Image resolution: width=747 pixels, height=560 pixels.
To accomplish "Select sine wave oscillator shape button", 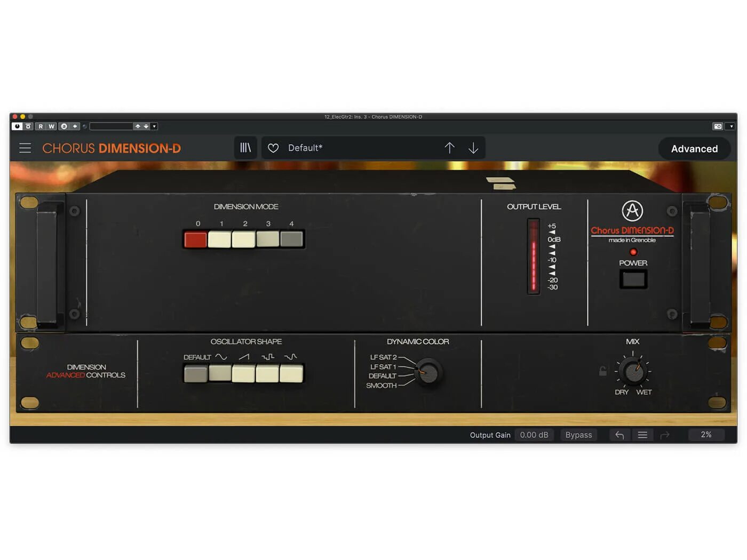I will pyautogui.click(x=220, y=373).
